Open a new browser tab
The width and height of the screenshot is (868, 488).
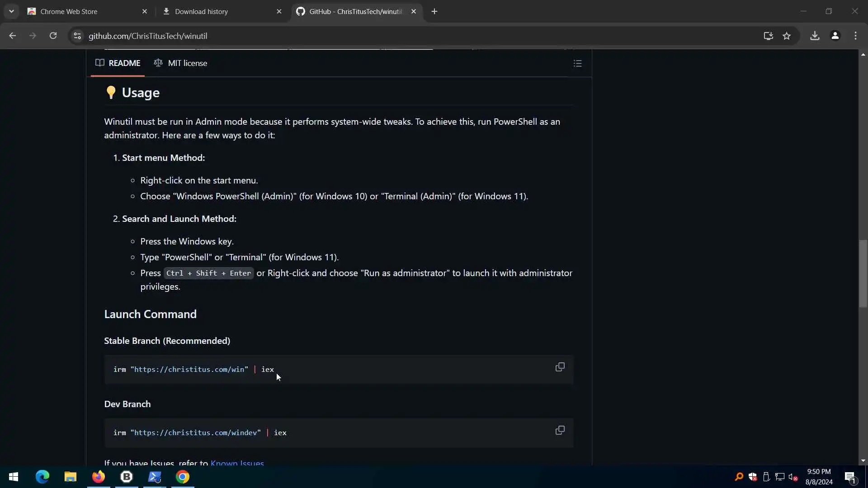[x=434, y=11]
